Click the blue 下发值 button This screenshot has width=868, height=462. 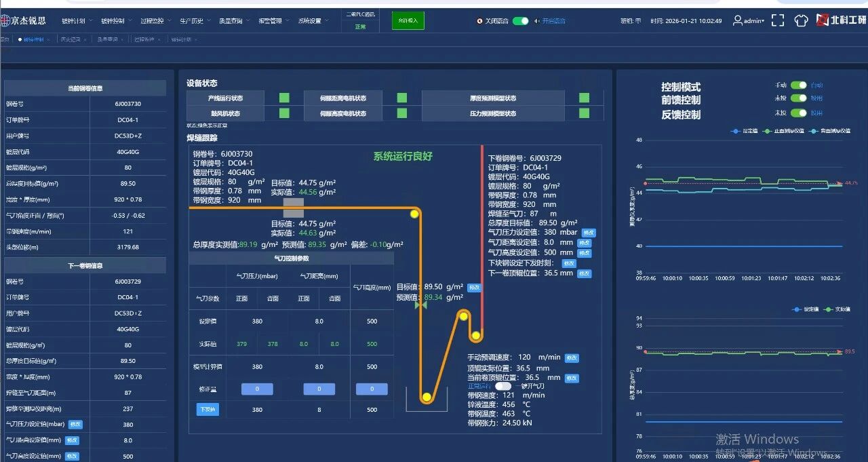[x=208, y=409]
